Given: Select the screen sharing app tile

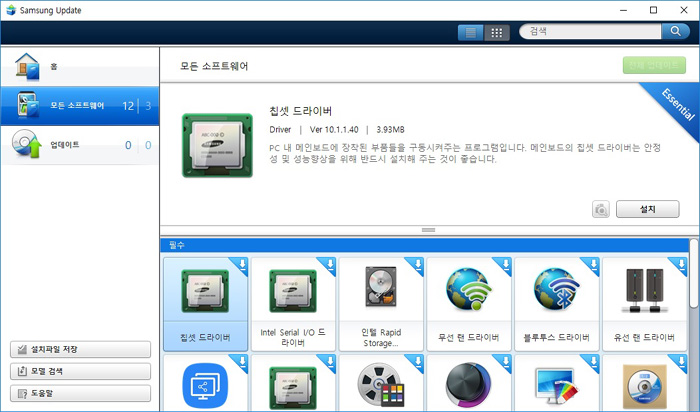Looking at the screenshot, I should pyautogui.click(x=205, y=383).
